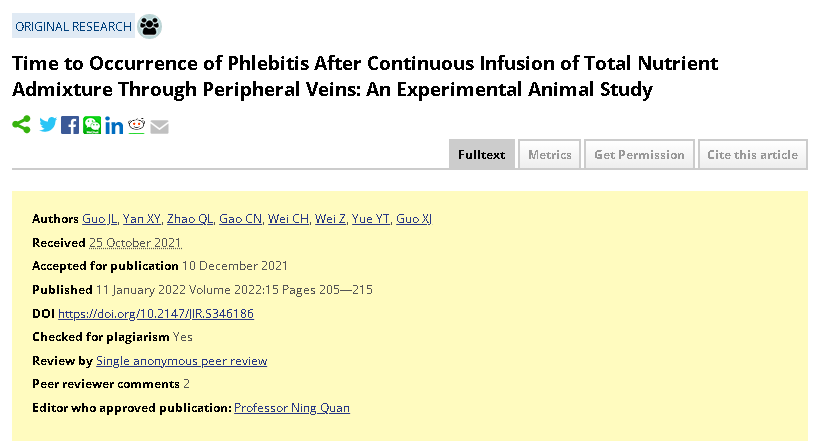Share article on Facebook
Viewport: 816px width, 441px height.
pyautogui.click(x=70, y=125)
